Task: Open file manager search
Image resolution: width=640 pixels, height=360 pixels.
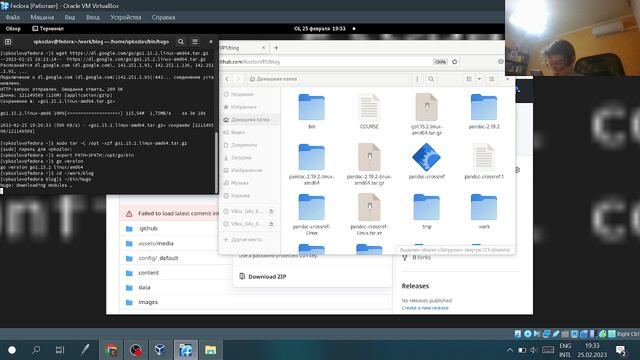Action: tap(431, 79)
